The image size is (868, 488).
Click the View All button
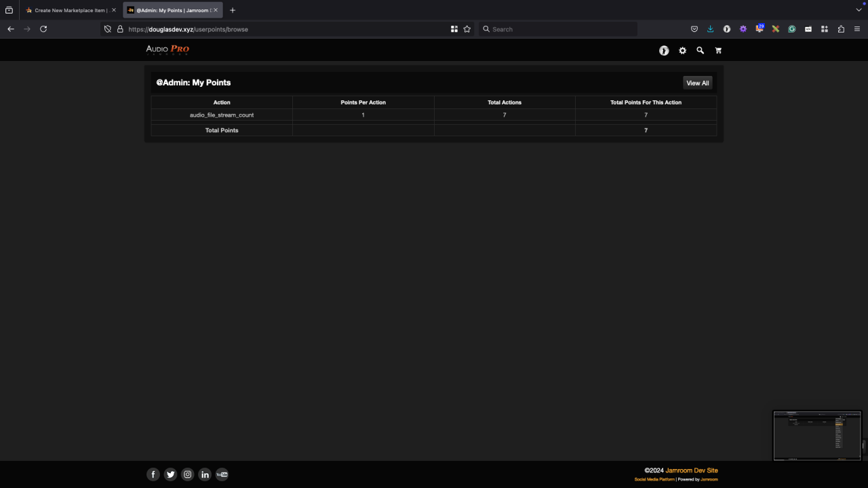(x=698, y=83)
